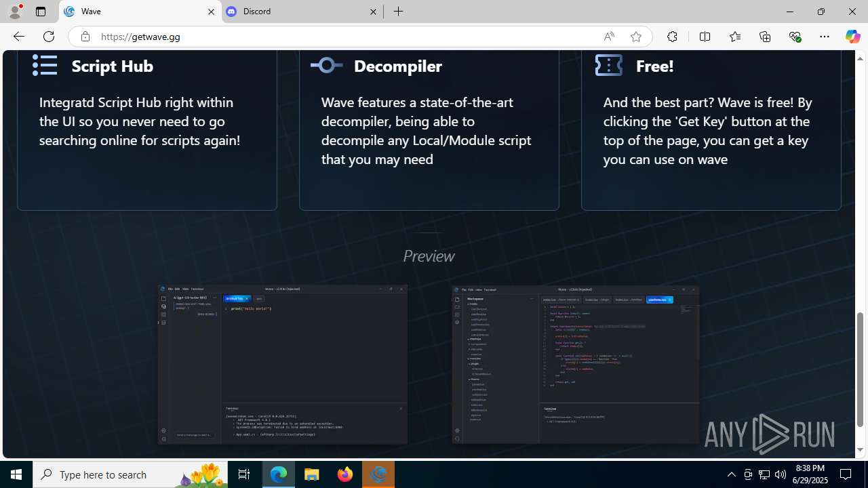
Task: Click the Decompiler heading
Action: 397,66
